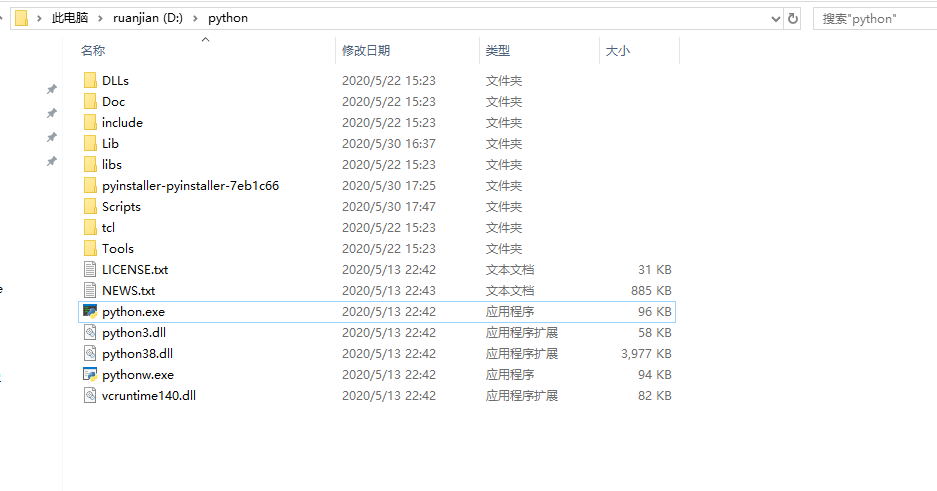Select the pythonw.exe file name
The image size is (937, 491).
click(138, 375)
